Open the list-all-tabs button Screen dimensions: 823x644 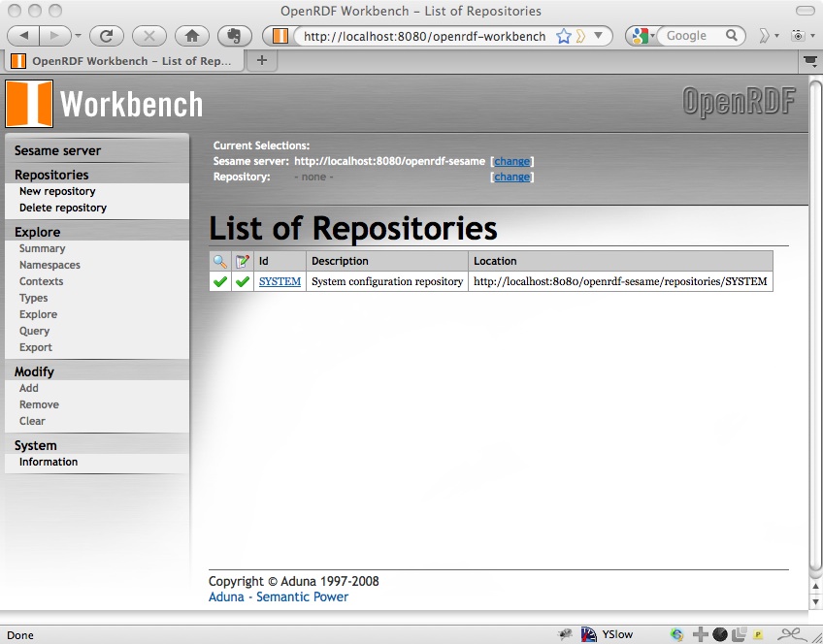pyautogui.click(x=810, y=61)
